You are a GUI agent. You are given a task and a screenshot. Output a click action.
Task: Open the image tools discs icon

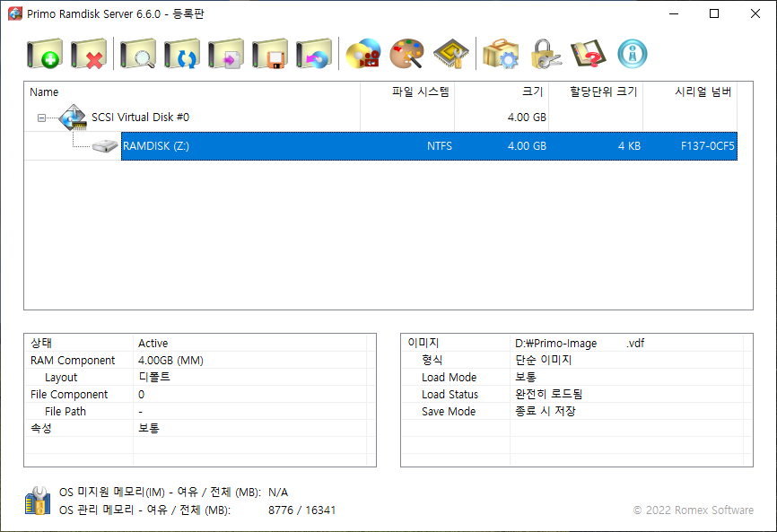click(363, 54)
